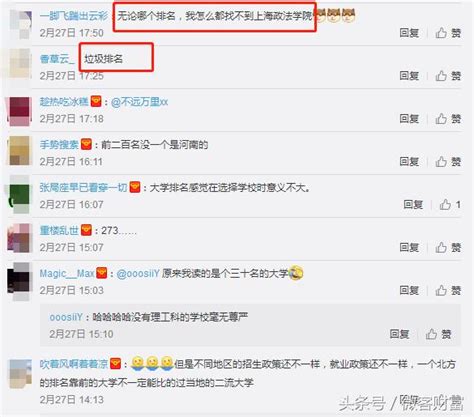Reply to the comment posted 16:07
The width and height of the screenshot is (474, 417).
click(413, 204)
